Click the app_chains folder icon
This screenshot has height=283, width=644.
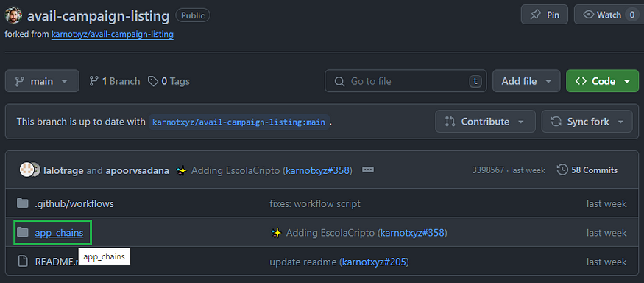coord(23,232)
